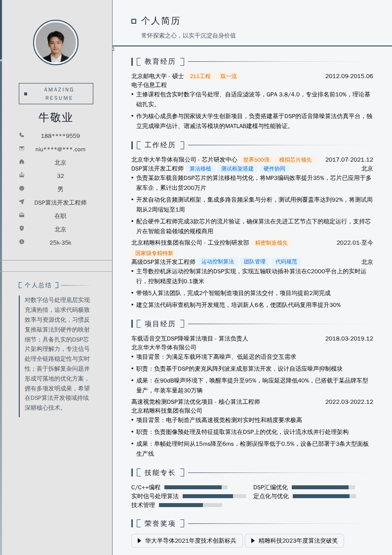Open the 华大半导体2021年度技术创新标兵 award
Screen dimensions: 392x555
[187, 541]
